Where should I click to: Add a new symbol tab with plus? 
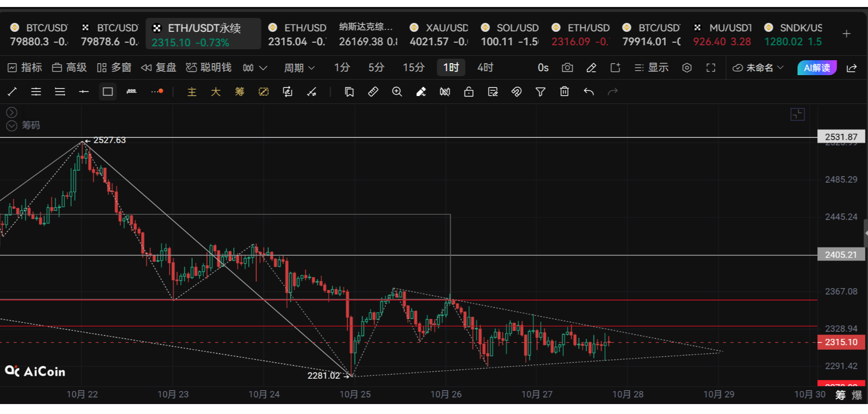[846, 34]
